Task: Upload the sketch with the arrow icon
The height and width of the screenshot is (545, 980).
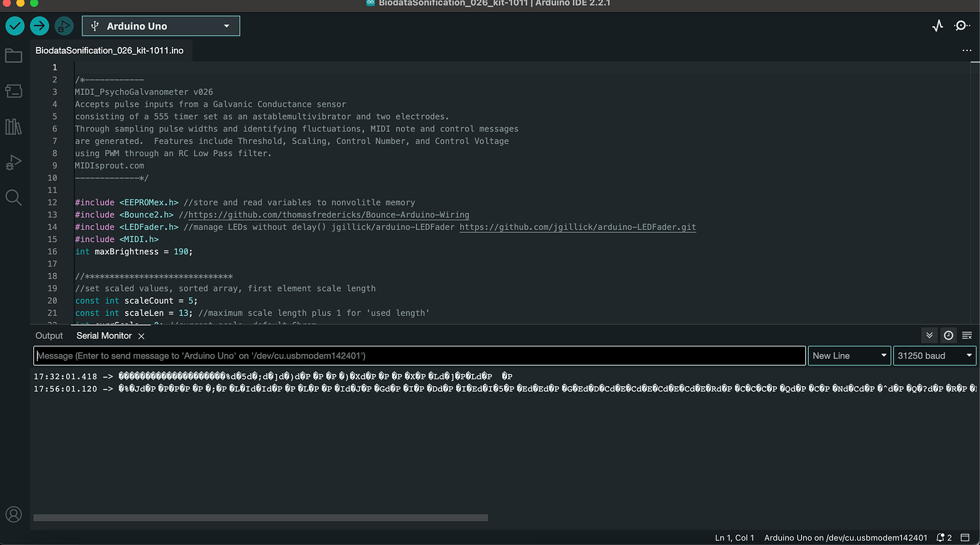Action: (x=39, y=26)
